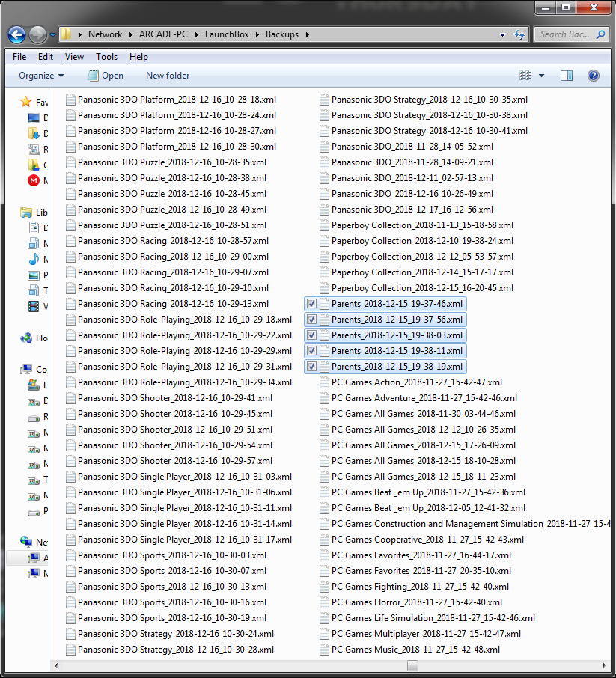Open the Music library note icon

tap(34, 259)
